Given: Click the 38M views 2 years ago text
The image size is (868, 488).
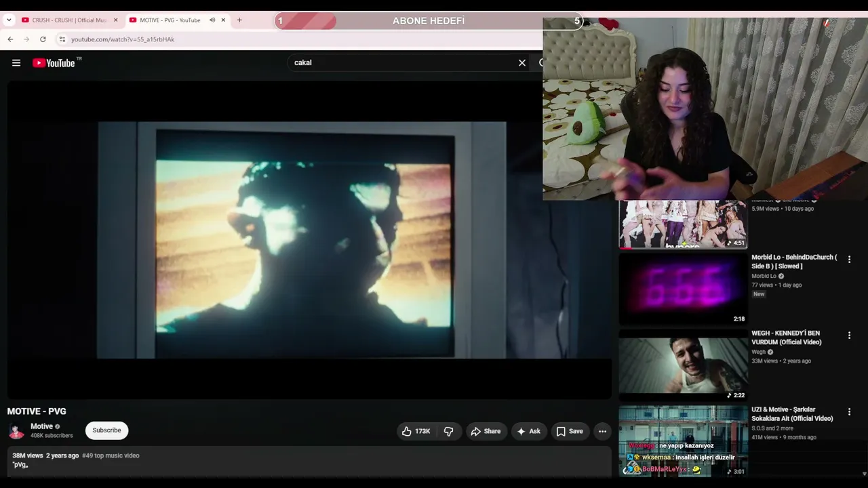Looking at the screenshot, I should tap(45, 455).
